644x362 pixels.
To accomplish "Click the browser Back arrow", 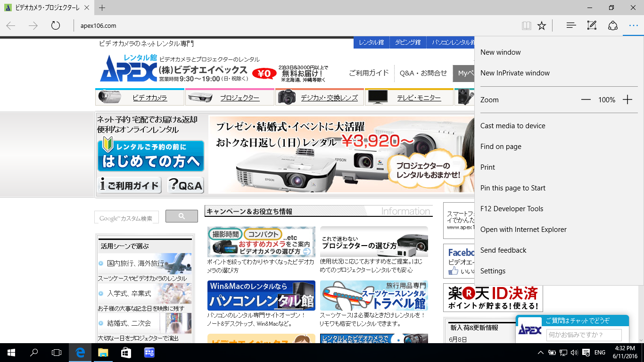I will pos(11,25).
